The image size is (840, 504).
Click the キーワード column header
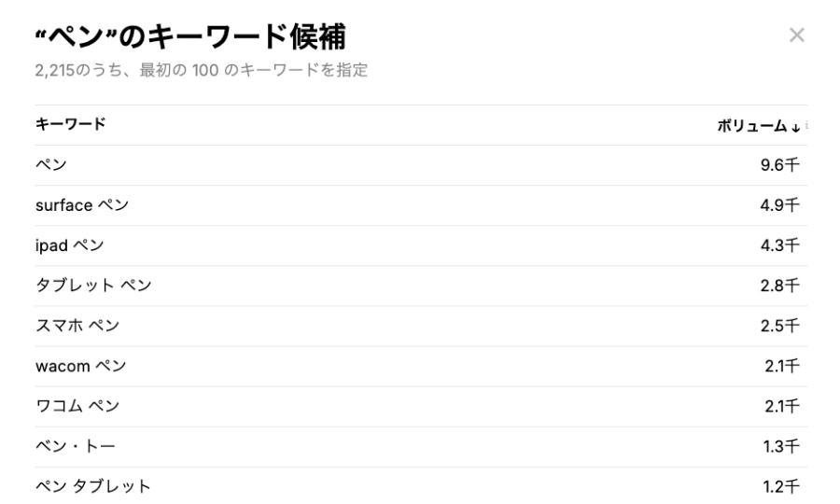tap(70, 124)
